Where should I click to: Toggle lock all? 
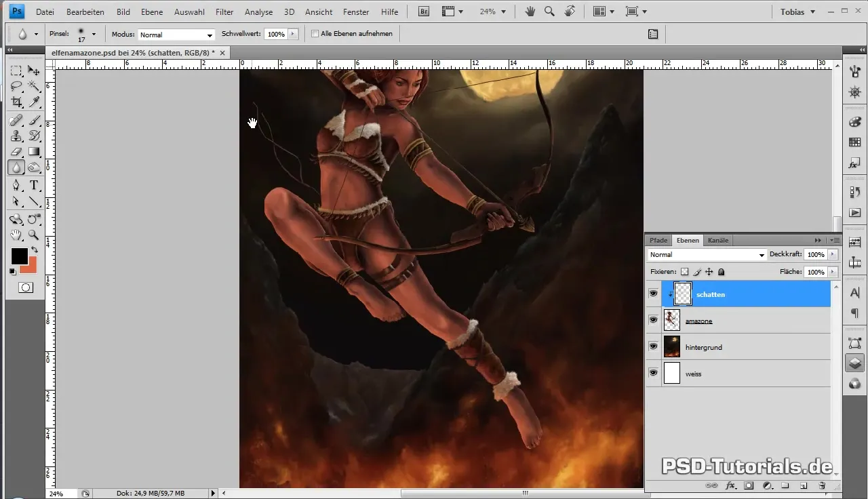pos(722,272)
